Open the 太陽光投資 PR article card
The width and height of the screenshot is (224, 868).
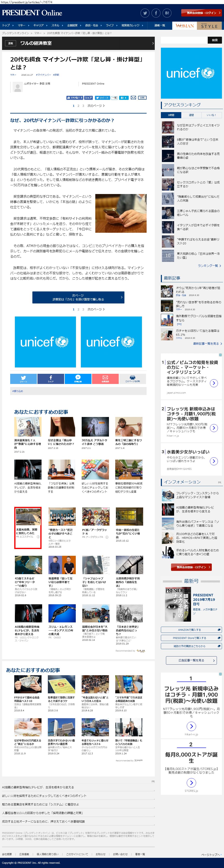tap(28, 528)
